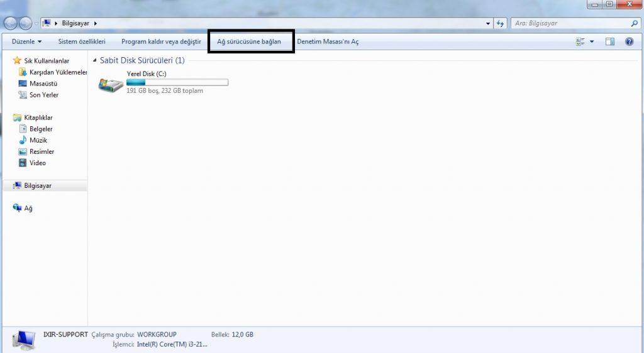Click Denetim Masası'nı Aç
The height and width of the screenshot is (353, 644).
[328, 41]
